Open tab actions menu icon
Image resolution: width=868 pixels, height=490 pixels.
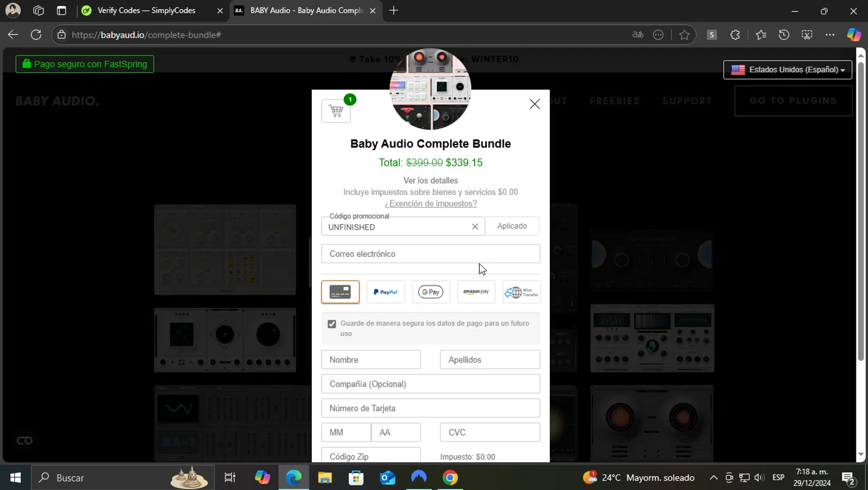point(61,10)
